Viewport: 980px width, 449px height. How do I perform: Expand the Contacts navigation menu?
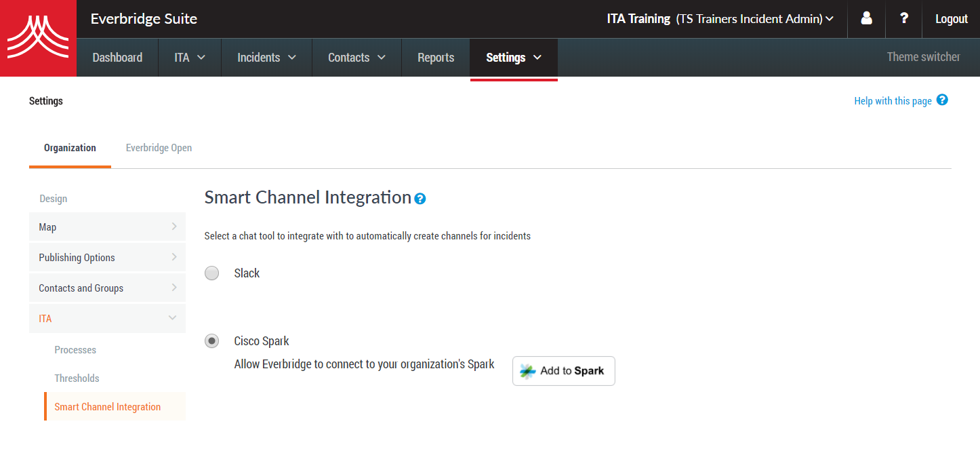[x=356, y=58]
